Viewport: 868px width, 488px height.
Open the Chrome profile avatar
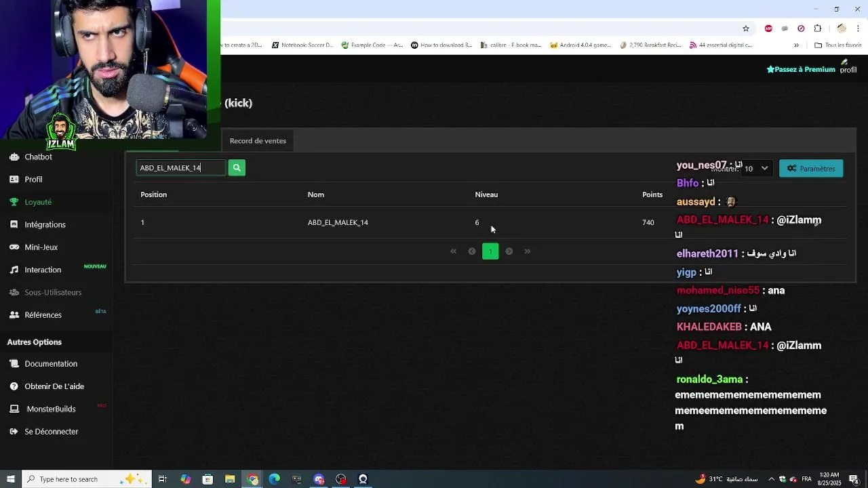pos(842,28)
